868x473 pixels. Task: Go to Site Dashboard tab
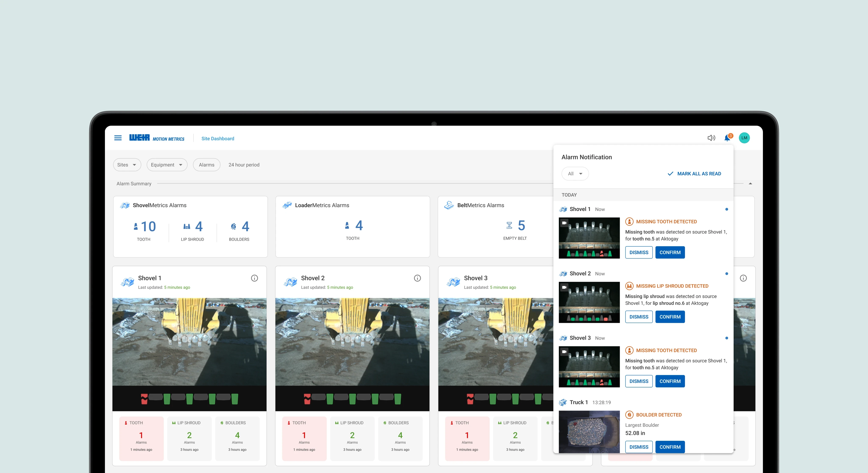coord(218,139)
